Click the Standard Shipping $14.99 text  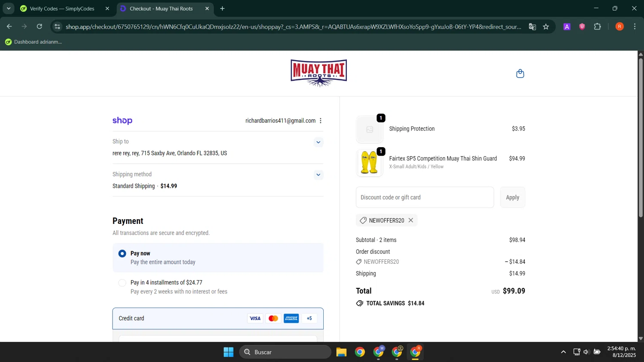[x=145, y=186]
